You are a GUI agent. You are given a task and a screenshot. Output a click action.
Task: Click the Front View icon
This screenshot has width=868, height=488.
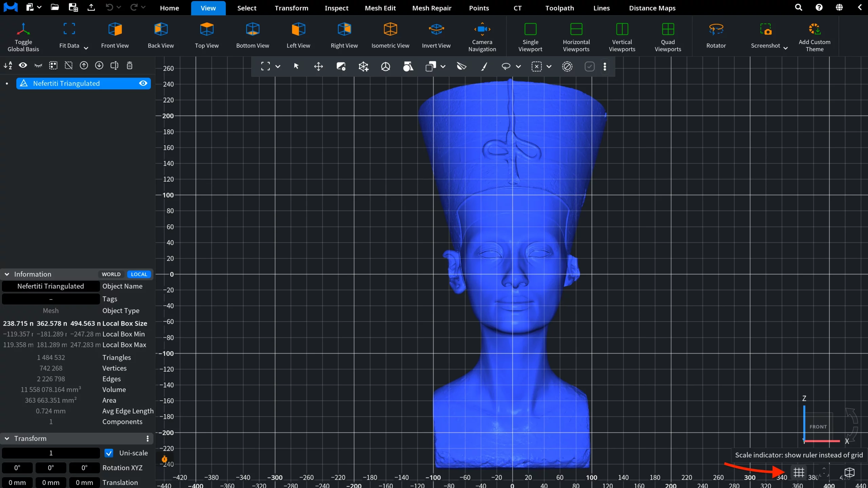115,29
